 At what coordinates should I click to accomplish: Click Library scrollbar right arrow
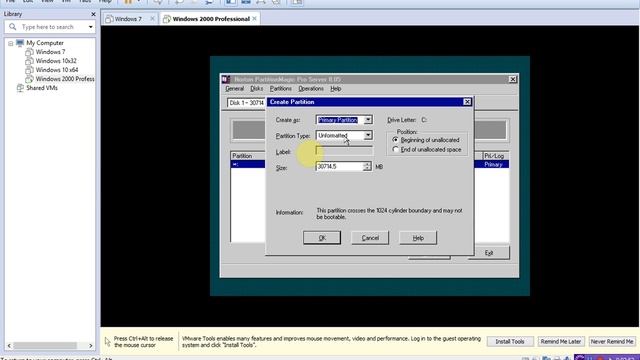click(91, 346)
